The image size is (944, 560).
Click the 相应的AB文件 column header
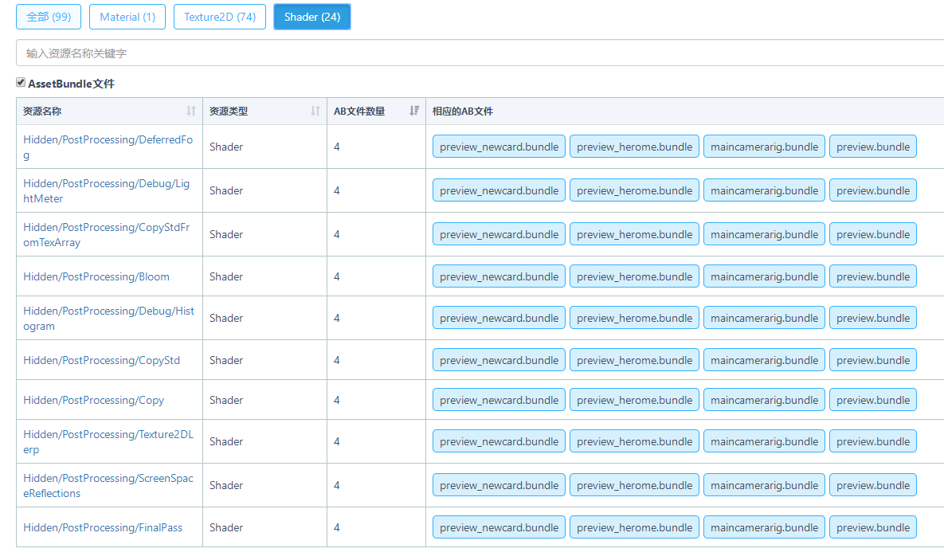point(684,111)
